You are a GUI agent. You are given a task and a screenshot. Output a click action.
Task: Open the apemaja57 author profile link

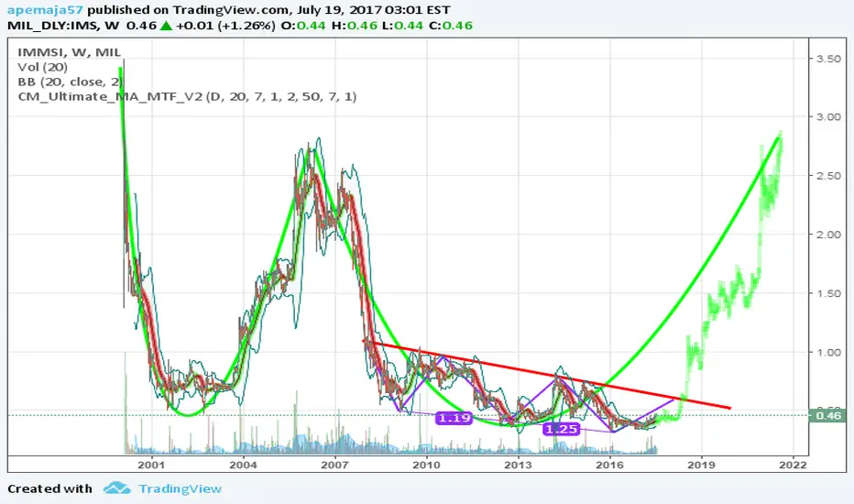click(x=45, y=10)
